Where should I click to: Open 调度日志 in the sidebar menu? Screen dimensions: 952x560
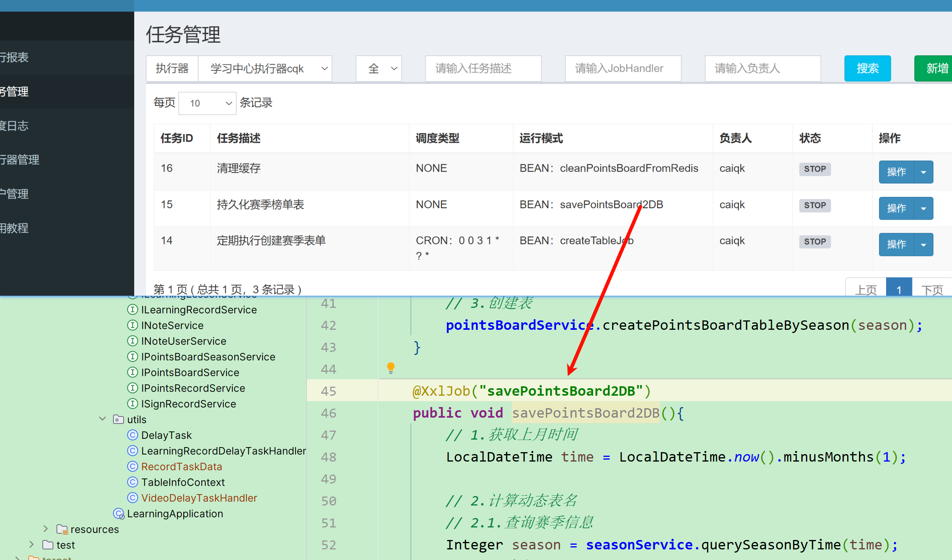click(67, 125)
